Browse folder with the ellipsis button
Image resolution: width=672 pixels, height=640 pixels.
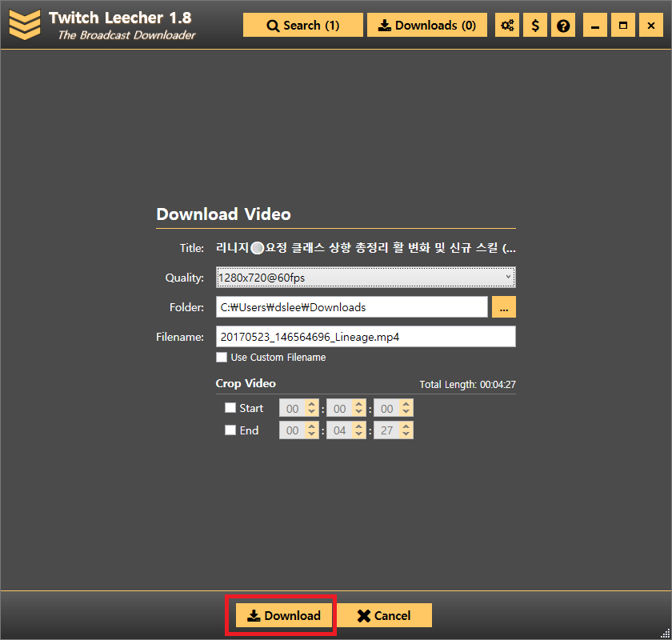coord(504,307)
